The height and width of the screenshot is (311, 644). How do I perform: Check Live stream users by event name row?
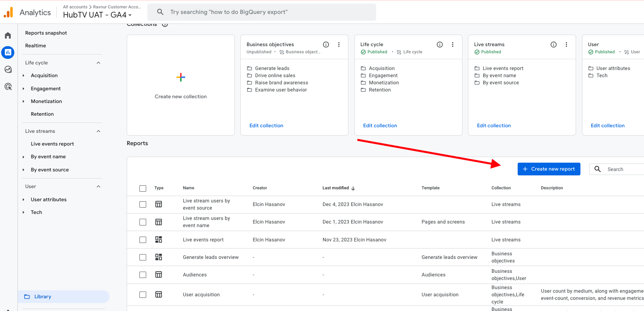[143, 222]
